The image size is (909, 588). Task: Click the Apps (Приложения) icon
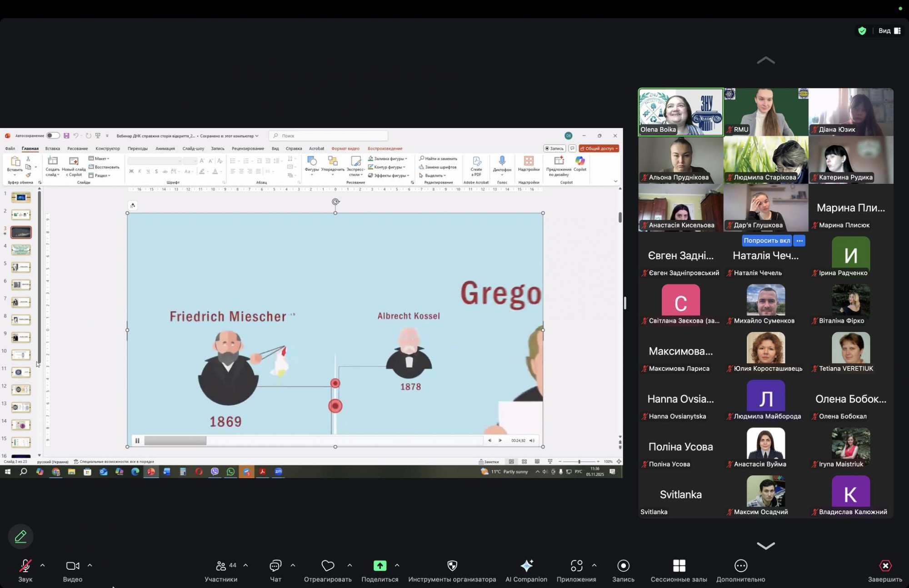(576, 566)
